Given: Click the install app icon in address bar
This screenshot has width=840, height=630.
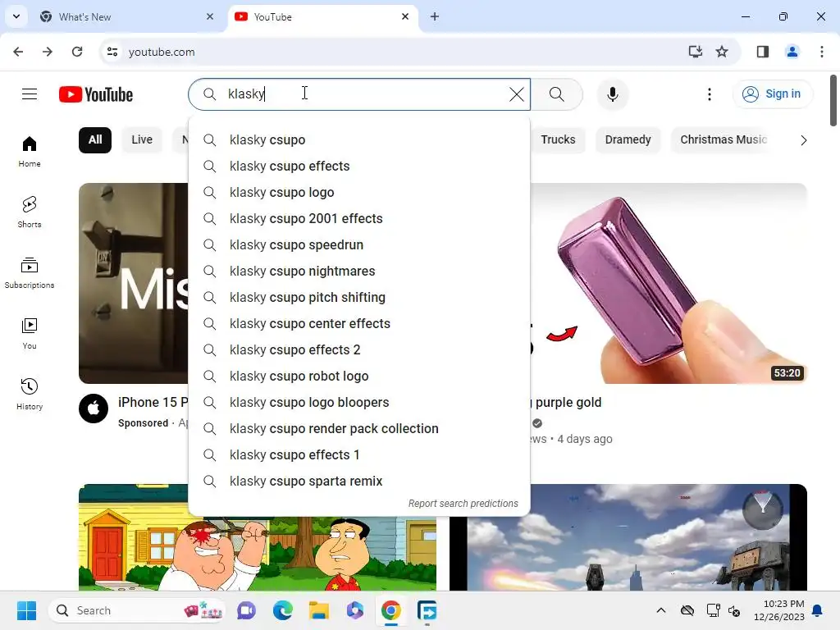Looking at the screenshot, I should pos(696,52).
